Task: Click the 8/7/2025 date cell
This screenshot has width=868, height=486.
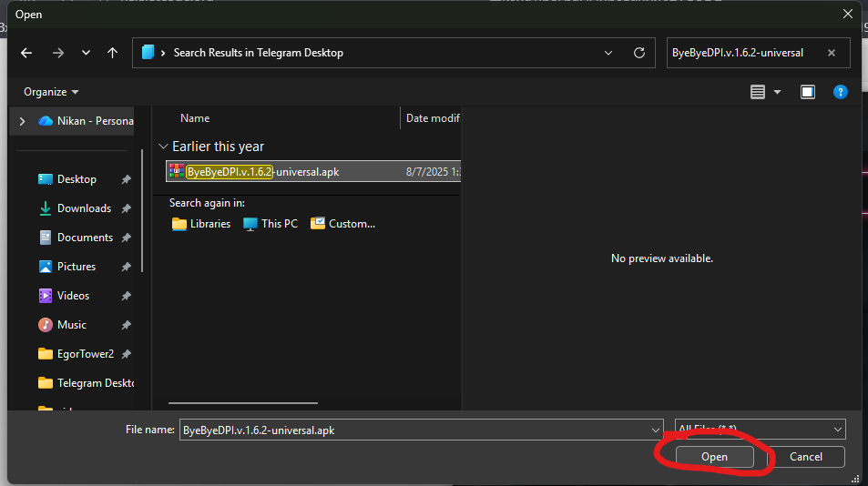Action: tap(433, 172)
